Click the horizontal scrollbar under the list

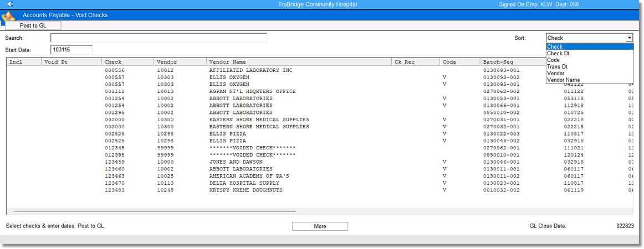coord(155,211)
